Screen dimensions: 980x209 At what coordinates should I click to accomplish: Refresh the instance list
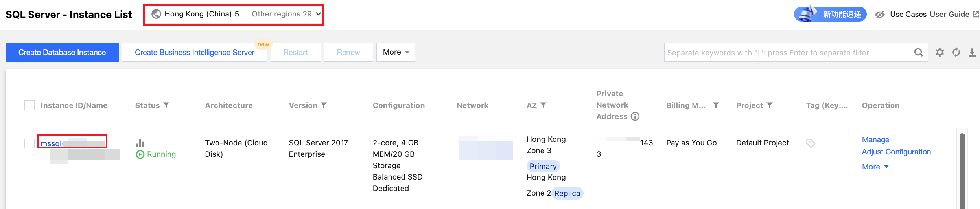click(x=956, y=52)
